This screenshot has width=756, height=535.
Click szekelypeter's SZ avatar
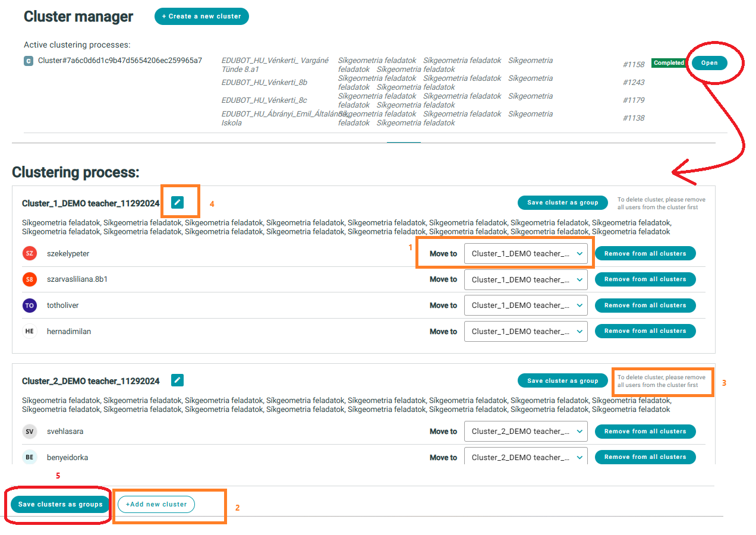pyautogui.click(x=30, y=254)
